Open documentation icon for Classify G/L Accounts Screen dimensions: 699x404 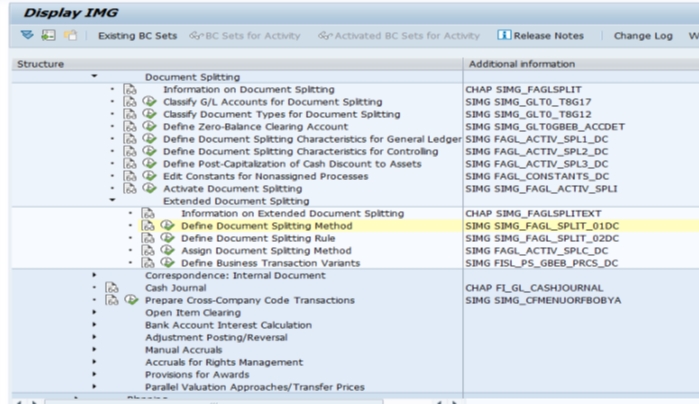point(130,102)
